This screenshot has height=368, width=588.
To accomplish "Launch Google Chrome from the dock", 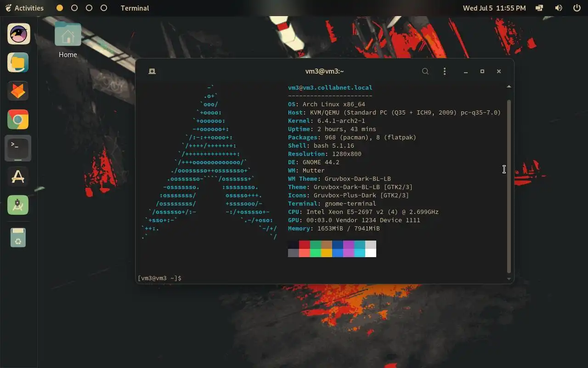I will [x=18, y=120].
